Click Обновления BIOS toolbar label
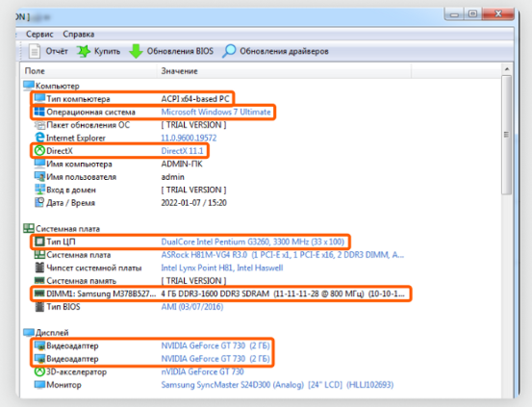This screenshot has width=532, height=407. click(x=180, y=51)
